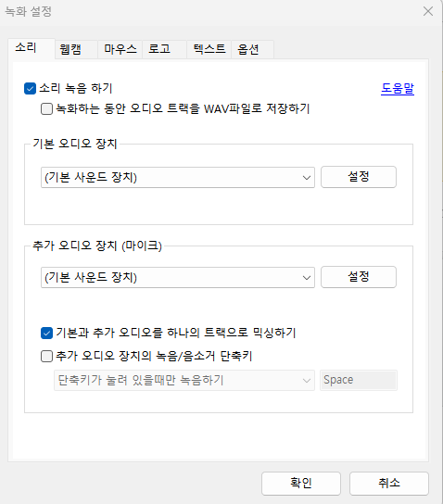The width and height of the screenshot is (443, 504).
Task: Confirm with the 확인 button
Action: tap(301, 484)
